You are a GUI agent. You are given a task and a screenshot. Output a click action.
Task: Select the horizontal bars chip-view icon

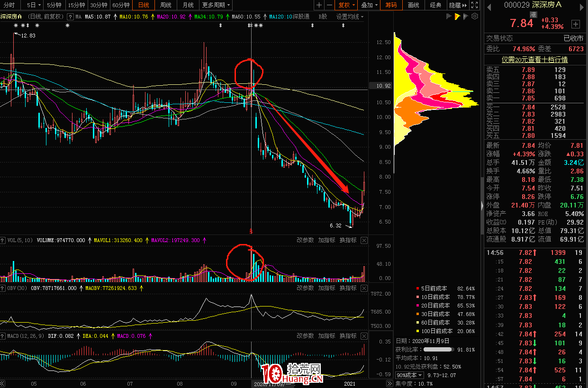(449, 17)
